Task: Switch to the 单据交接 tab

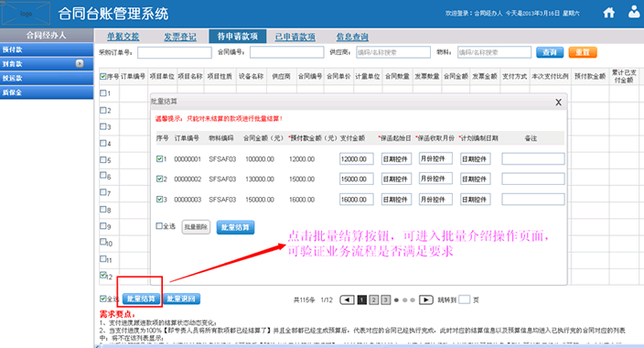Action: [x=123, y=37]
